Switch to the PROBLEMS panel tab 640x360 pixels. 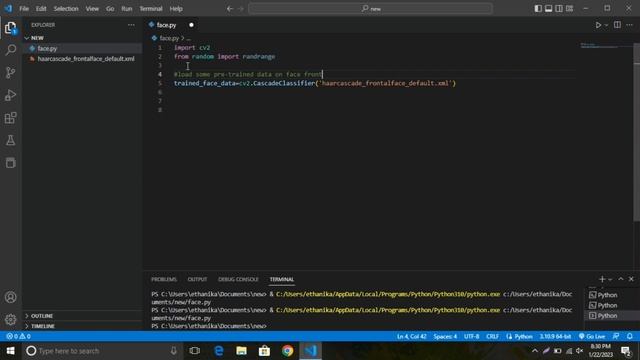click(x=164, y=280)
